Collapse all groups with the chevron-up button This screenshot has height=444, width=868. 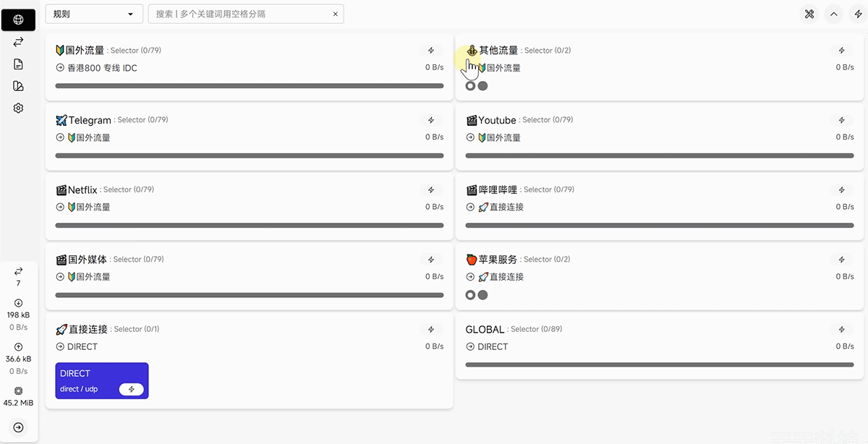(834, 14)
